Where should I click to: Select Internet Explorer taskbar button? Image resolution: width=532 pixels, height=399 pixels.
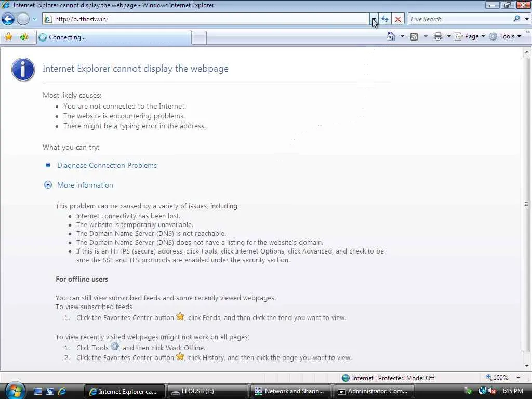pos(124,392)
